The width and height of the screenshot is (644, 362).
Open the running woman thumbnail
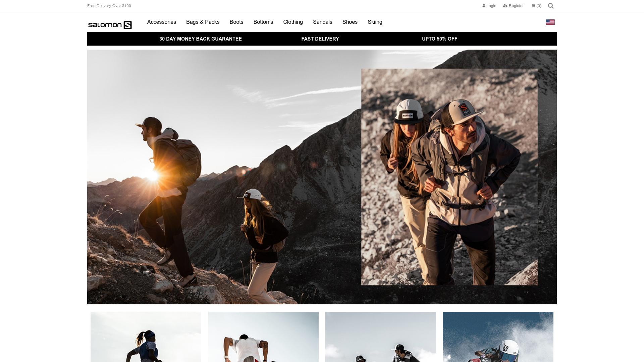(x=146, y=337)
